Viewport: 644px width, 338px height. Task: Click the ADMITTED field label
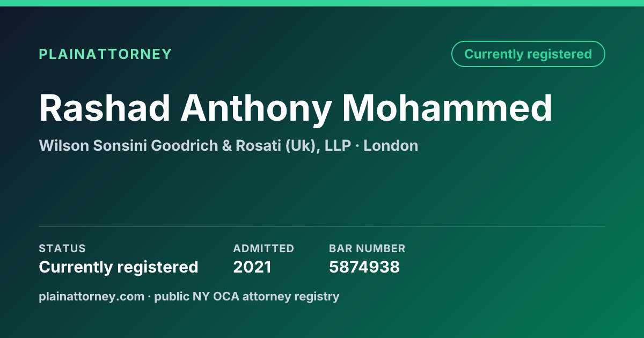tap(264, 248)
